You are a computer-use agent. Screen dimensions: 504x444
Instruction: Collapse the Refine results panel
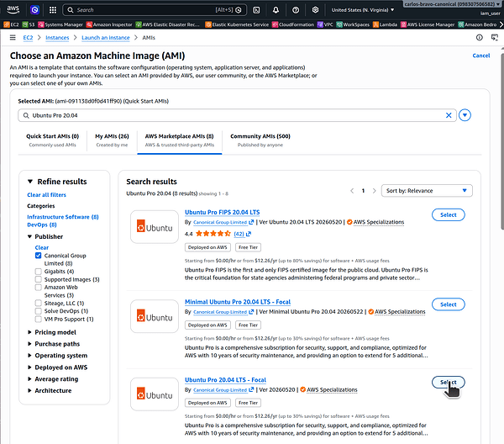coord(30,182)
